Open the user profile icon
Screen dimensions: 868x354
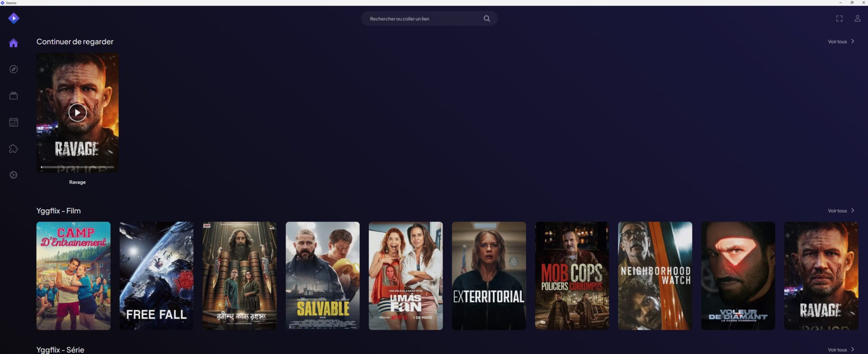point(857,19)
